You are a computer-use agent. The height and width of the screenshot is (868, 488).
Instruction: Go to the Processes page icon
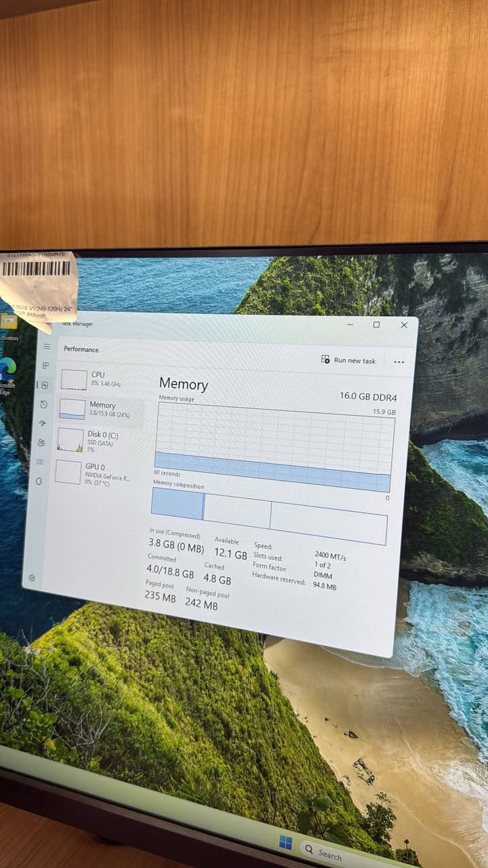tap(46, 366)
